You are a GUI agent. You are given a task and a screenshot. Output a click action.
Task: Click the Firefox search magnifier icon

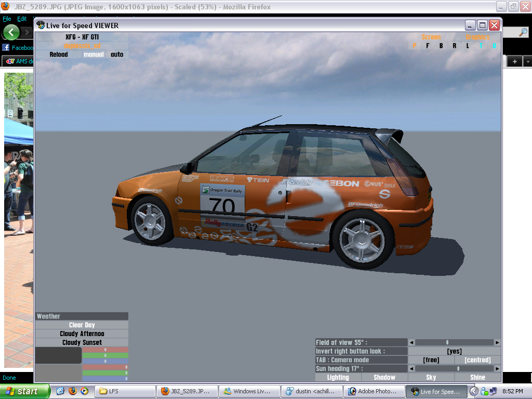click(x=523, y=32)
